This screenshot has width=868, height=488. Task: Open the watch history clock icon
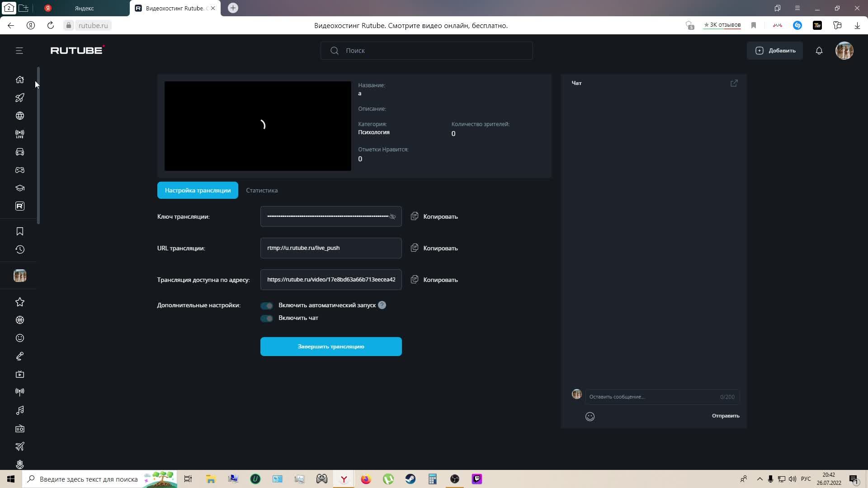click(x=19, y=249)
